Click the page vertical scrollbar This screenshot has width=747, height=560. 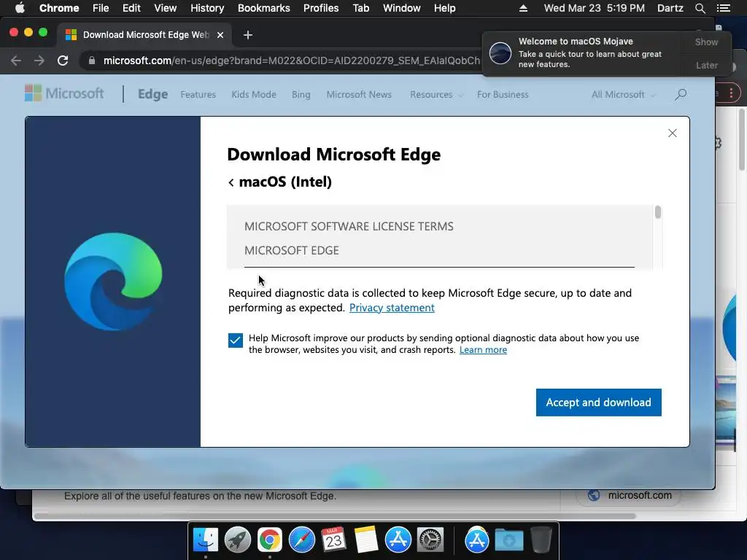[742, 139]
